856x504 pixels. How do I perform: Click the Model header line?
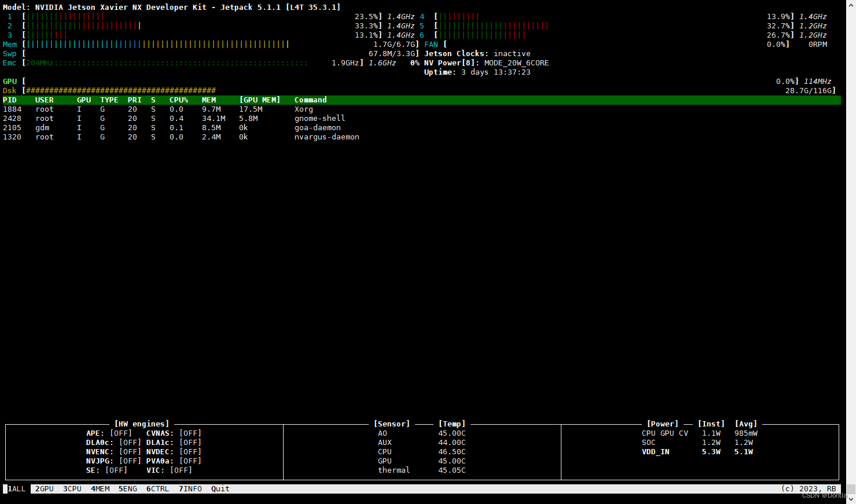click(x=172, y=8)
